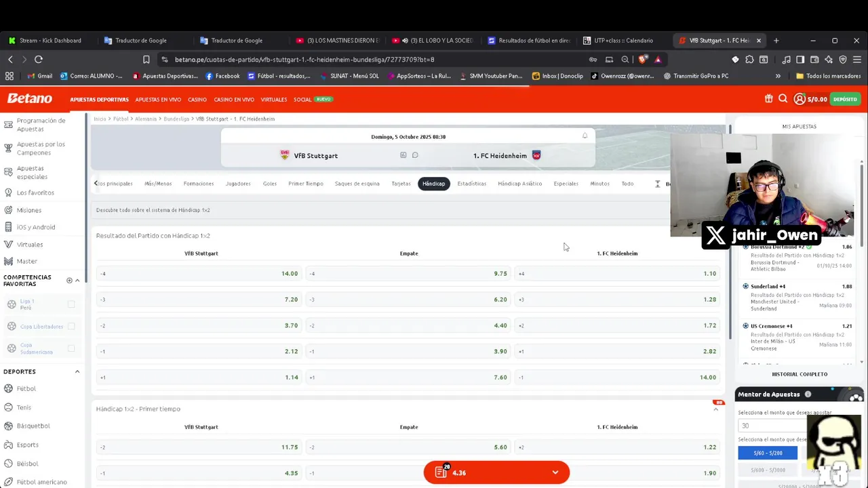Open the browser sidebar panel icon
868x488 pixels.
click(x=800, y=60)
